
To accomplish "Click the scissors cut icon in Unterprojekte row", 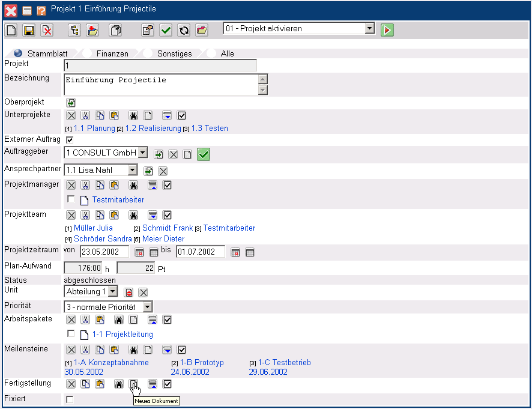I will tap(85, 115).
